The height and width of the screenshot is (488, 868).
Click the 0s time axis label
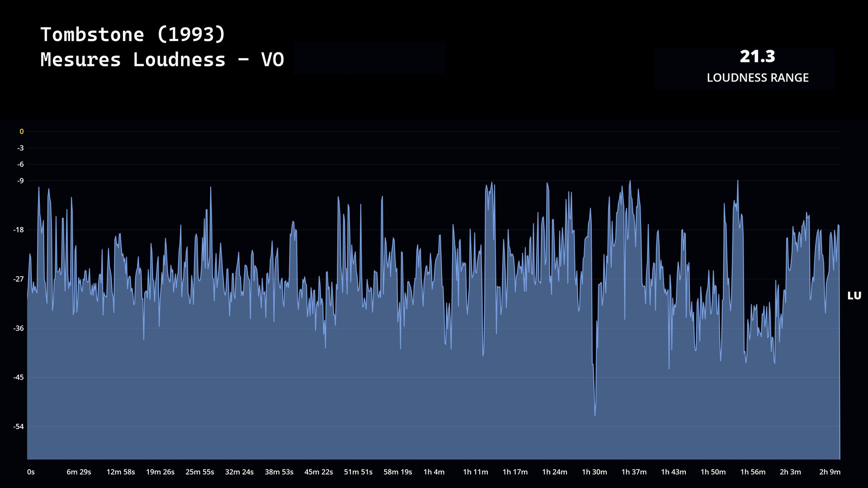point(31,472)
